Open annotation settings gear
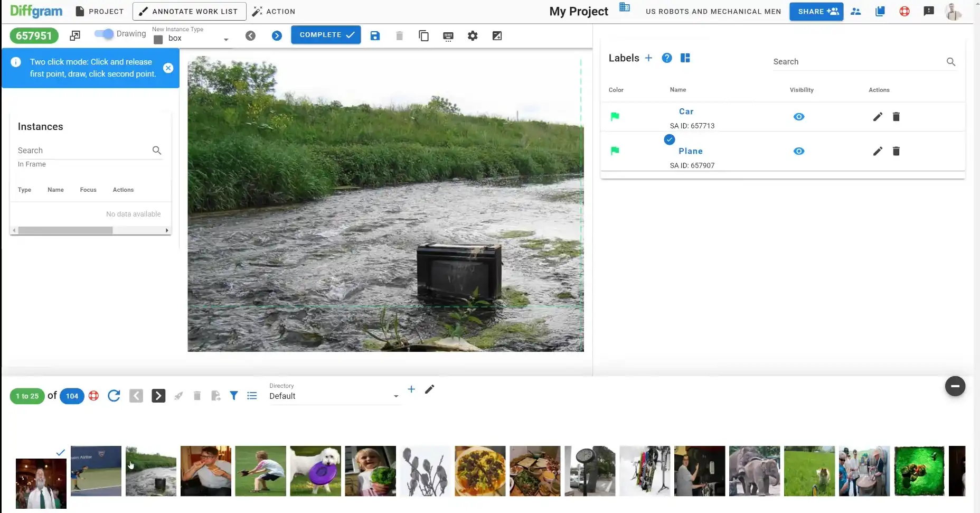 click(473, 35)
